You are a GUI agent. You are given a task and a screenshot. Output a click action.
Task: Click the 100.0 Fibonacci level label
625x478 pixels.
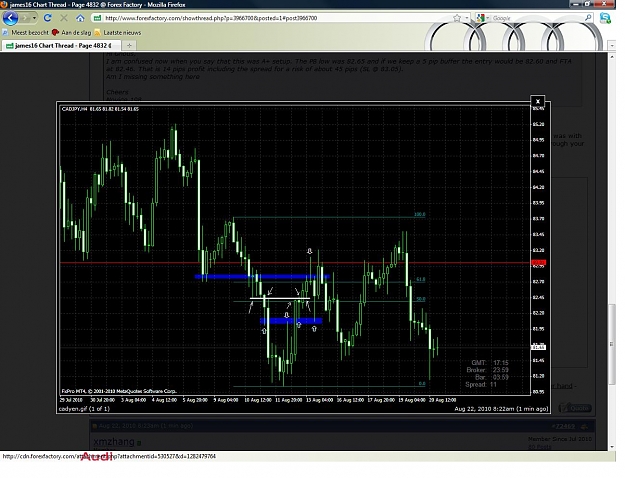419,214
